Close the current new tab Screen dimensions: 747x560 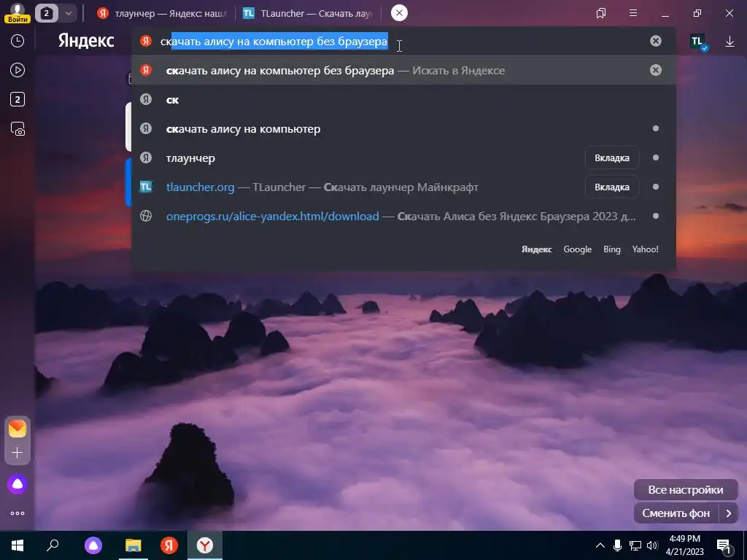(x=399, y=13)
